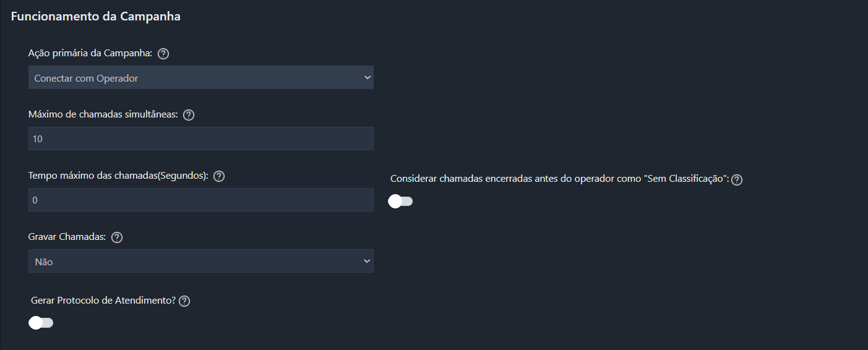
Task: Click the Funcionamento da Campanha heading
Action: point(96,17)
